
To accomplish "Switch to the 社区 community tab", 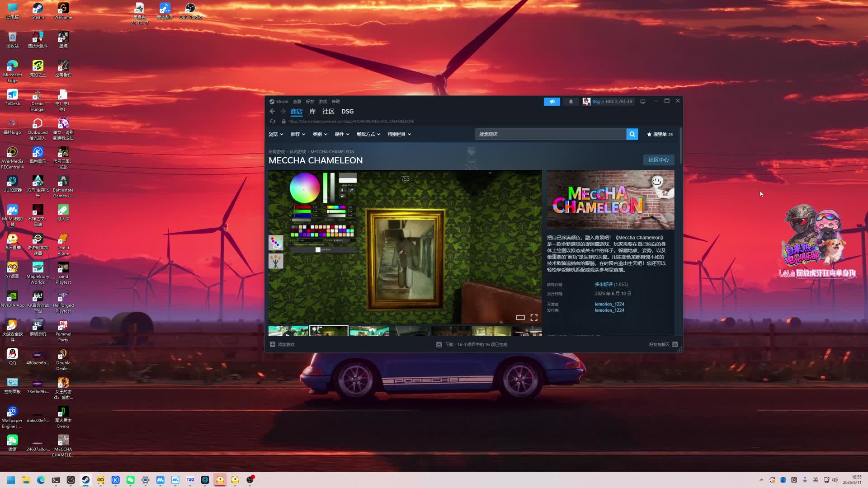I will click(328, 112).
